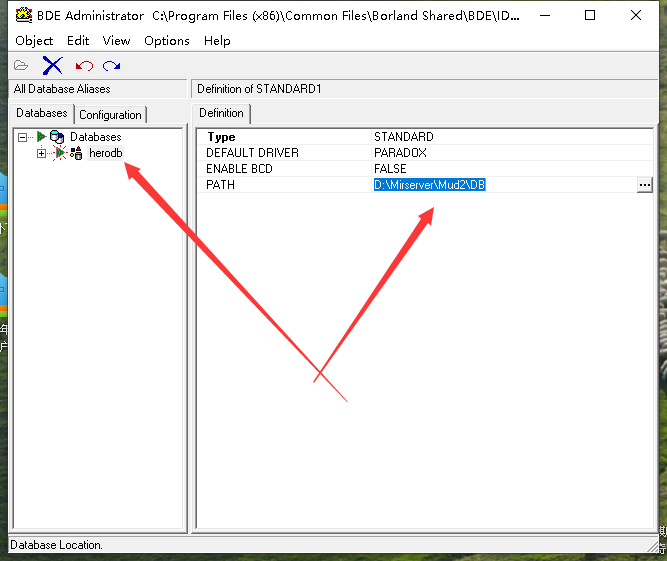Open the Help menu
Screen dimensions: 667x561
[217, 41]
